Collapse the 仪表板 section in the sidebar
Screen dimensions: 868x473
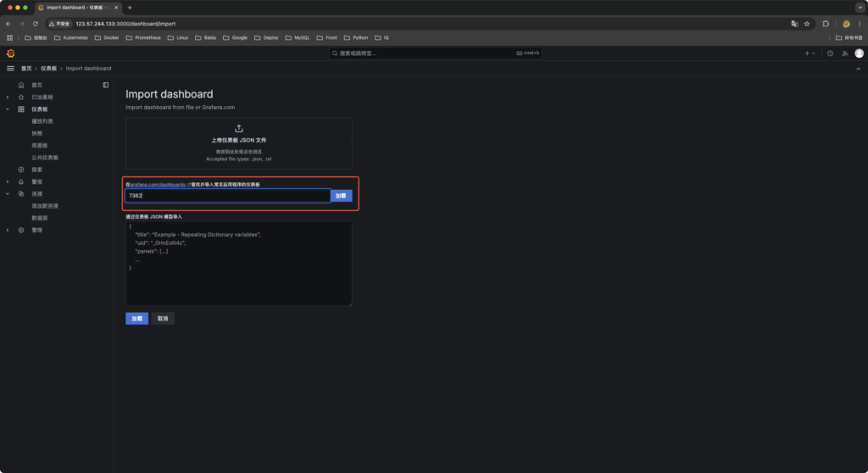coord(8,109)
